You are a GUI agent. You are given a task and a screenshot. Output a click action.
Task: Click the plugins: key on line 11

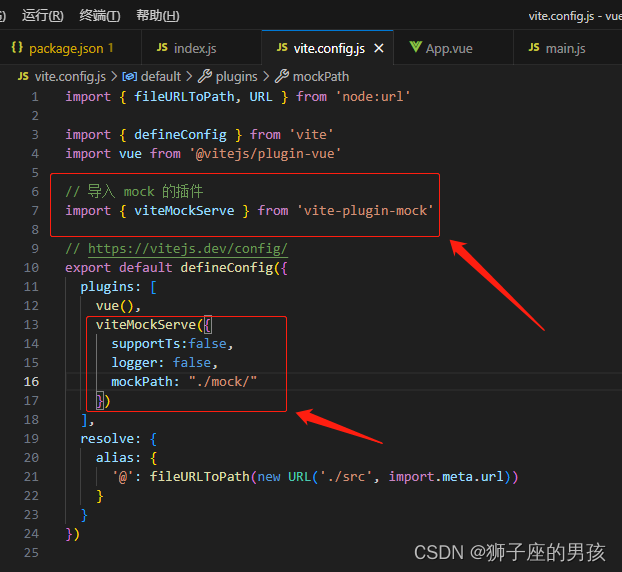111,287
